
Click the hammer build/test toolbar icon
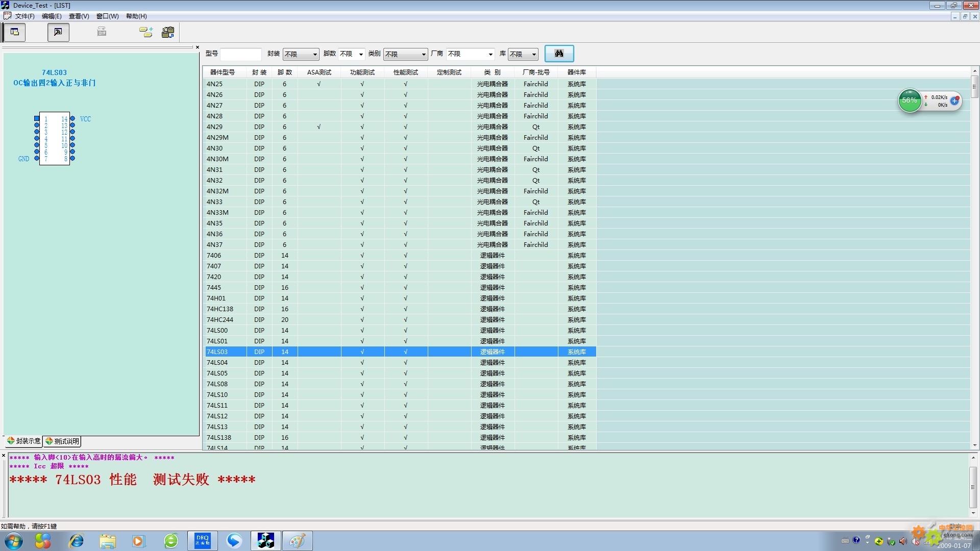58,32
